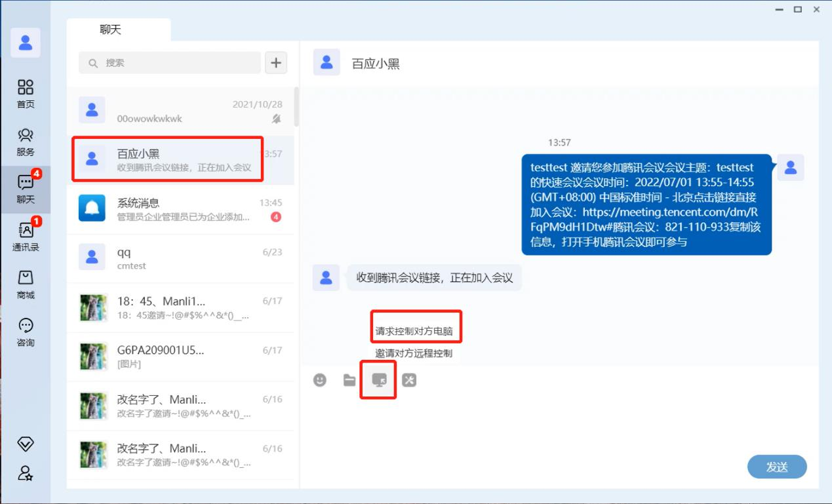The height and width of the screenshot is (504, 832).
Task: Open 服务 services in sidebar
Action: [26, 142]
